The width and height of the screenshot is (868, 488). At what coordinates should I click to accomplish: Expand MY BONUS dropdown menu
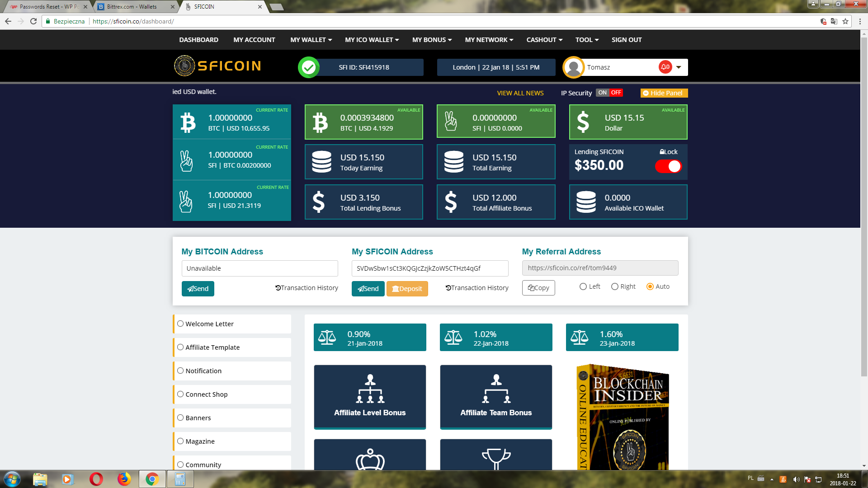pos(432,40)
